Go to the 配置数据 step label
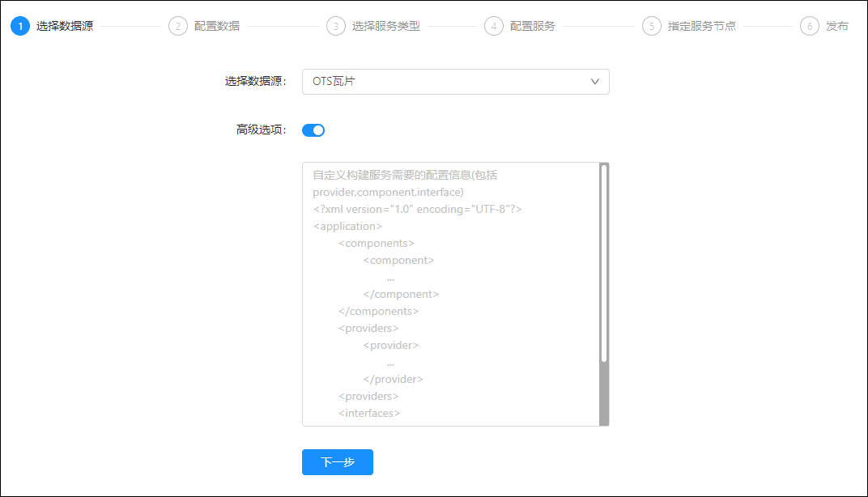 (x=217, y=26)
